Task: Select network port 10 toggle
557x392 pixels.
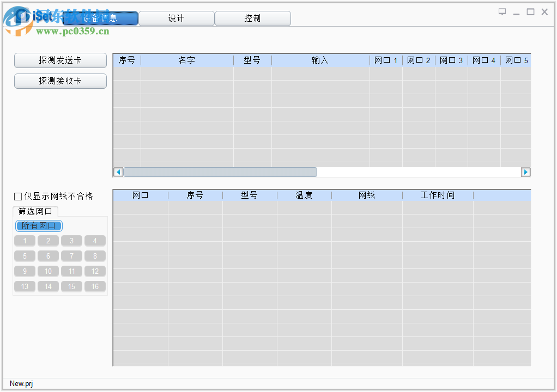Action: (x=48, y=271)
